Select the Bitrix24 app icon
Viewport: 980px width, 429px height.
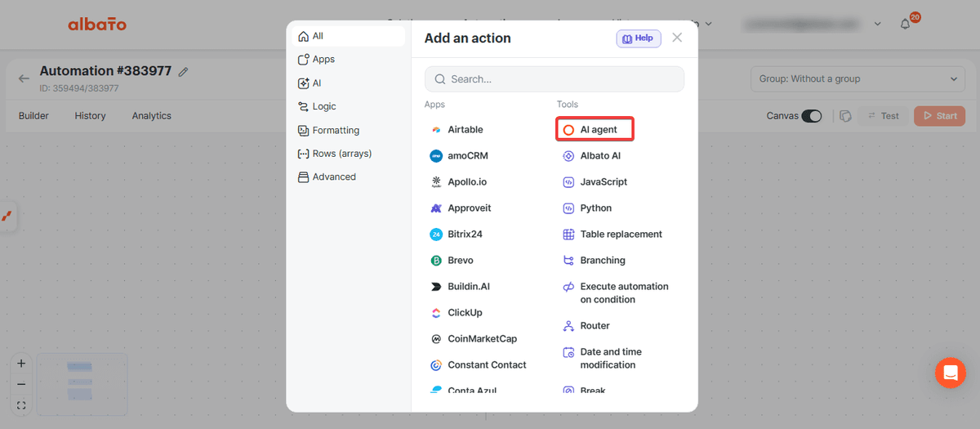click(436, 235)
